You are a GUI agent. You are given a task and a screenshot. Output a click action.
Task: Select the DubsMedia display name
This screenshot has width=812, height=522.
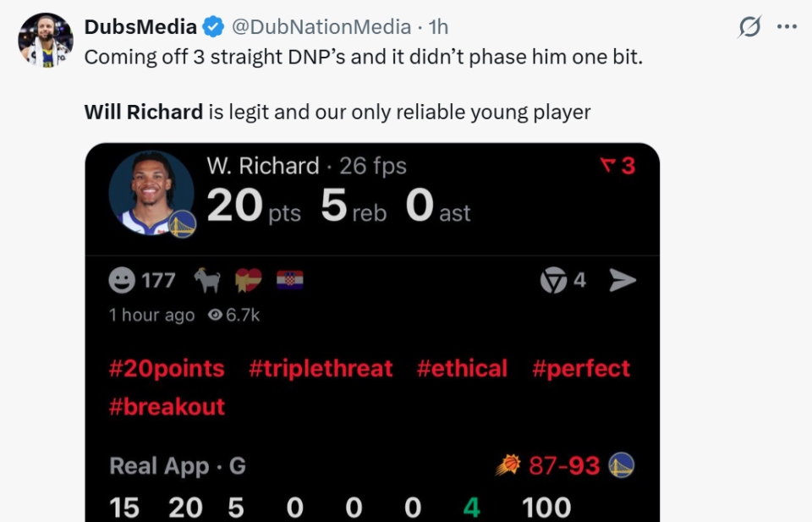pos(140,27)
